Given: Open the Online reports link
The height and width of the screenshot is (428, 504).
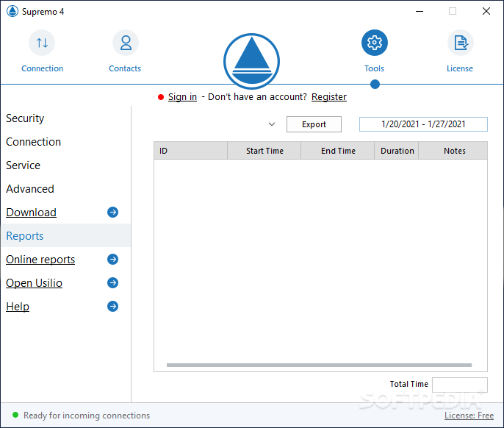Looking at the screenshot, I should tap(40, 260).
